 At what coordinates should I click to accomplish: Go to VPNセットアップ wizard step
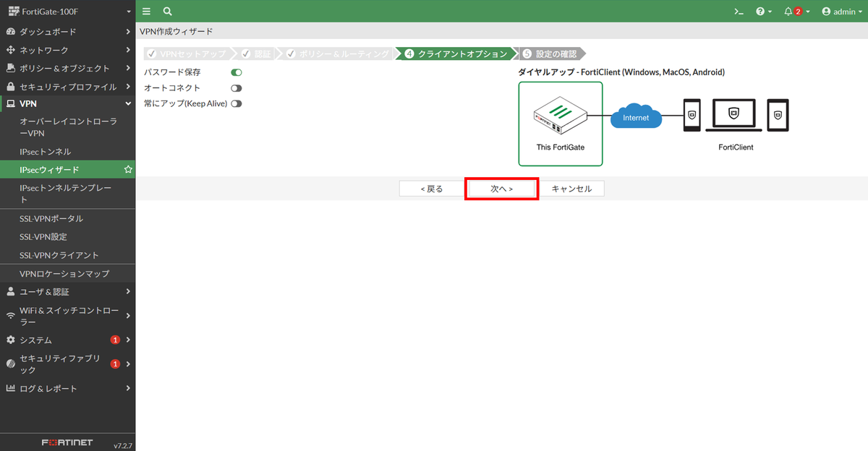188,54
